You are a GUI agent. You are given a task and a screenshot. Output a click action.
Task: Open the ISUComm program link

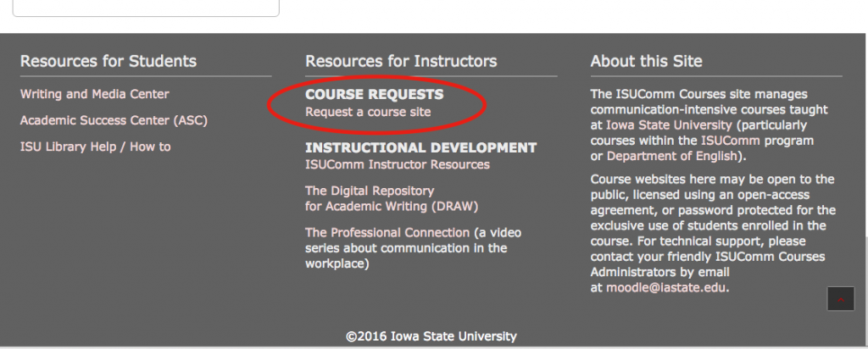(x=730, y=141)
